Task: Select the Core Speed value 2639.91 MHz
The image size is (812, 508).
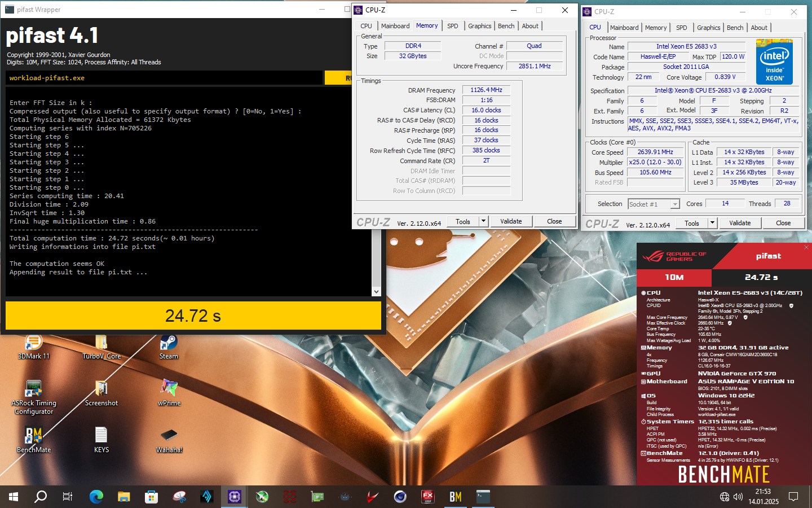Action: click(x=655, y=152)
